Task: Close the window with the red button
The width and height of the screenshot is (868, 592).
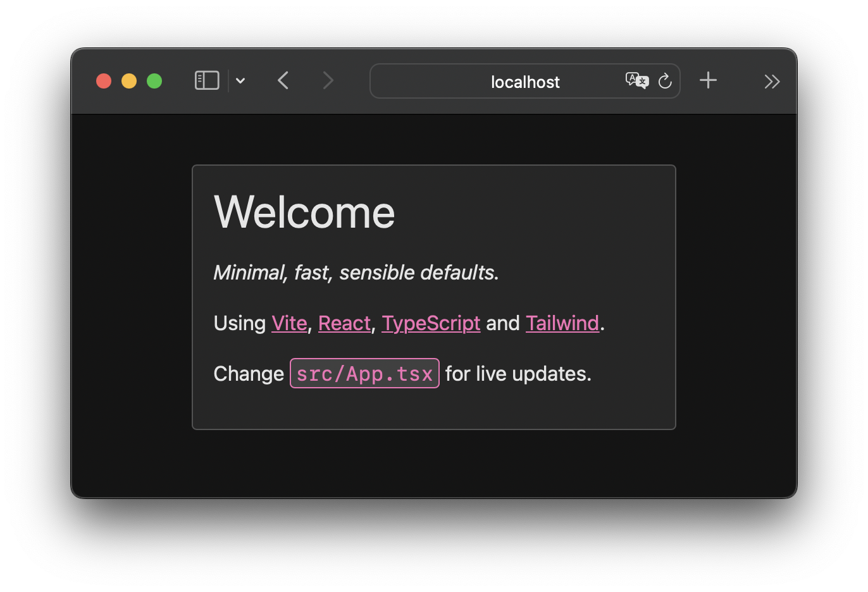Action: 104,81
